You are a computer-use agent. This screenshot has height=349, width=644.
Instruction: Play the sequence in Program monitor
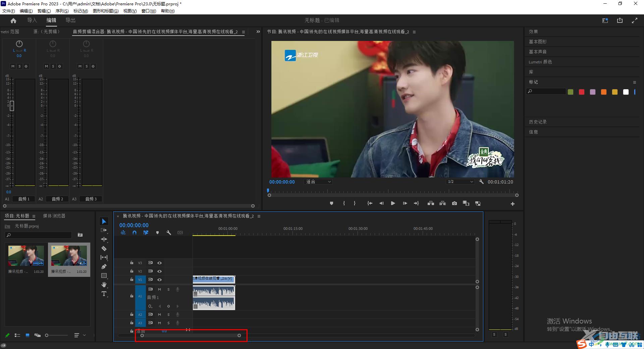(x=393, y=203)
